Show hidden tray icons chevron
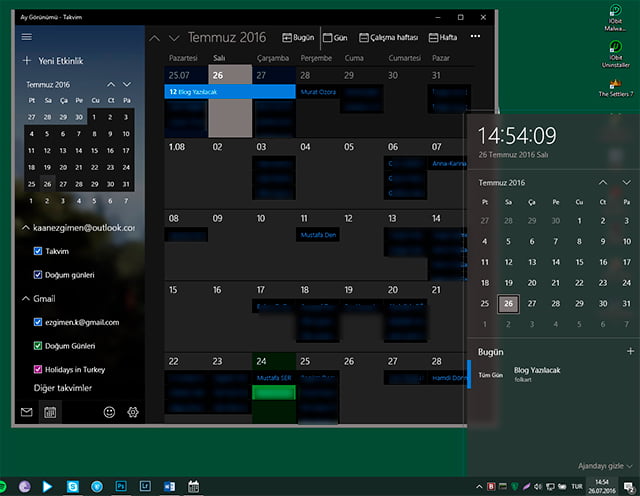Screen dimensions: 640x496 coord(479,486)
